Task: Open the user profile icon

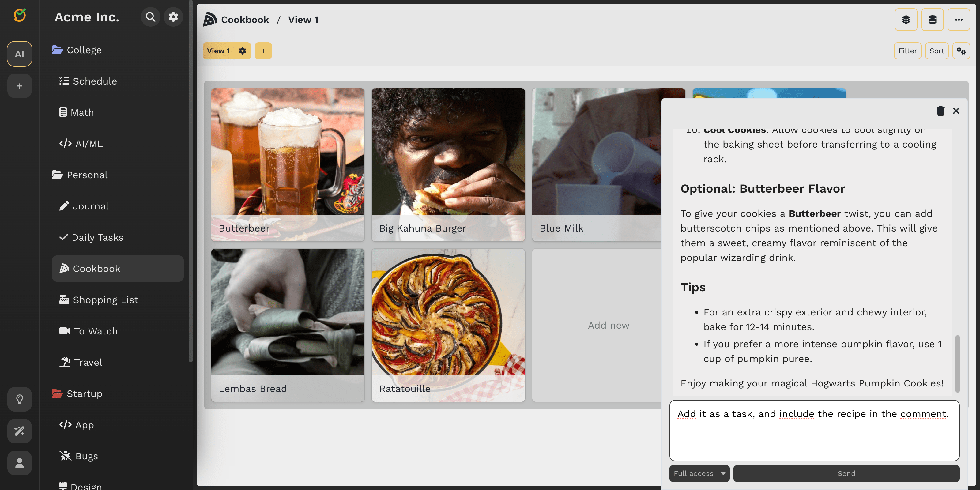Action: (19, 463)
